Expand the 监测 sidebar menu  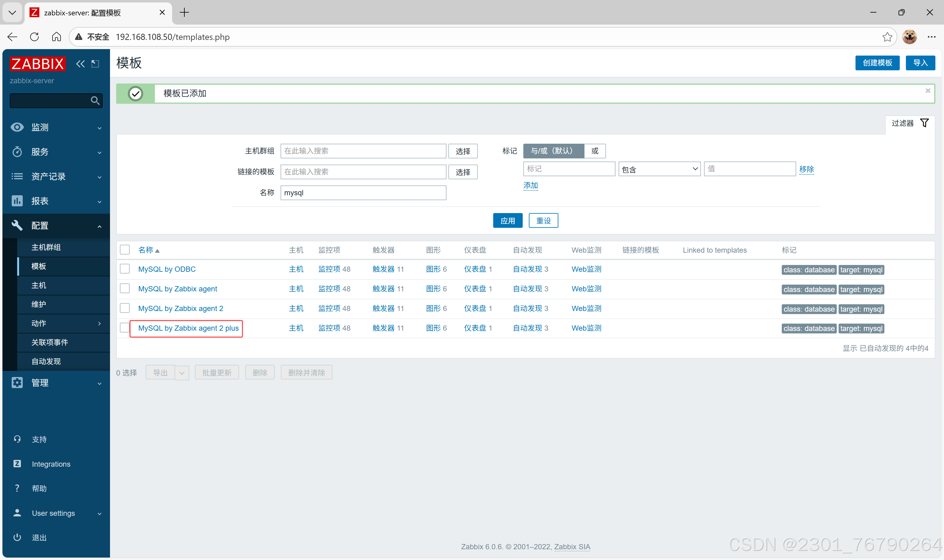tap(56, 127)
